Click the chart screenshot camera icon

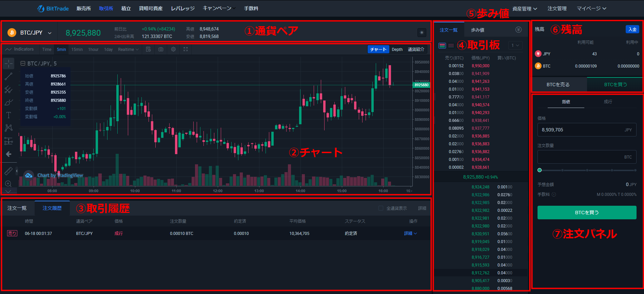[161, 49]
